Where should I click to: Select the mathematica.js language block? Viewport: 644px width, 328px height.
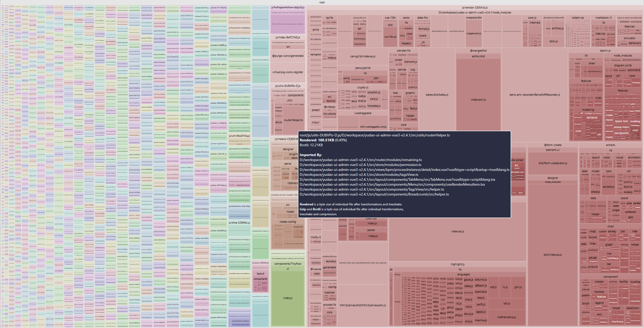coord(506,317)
